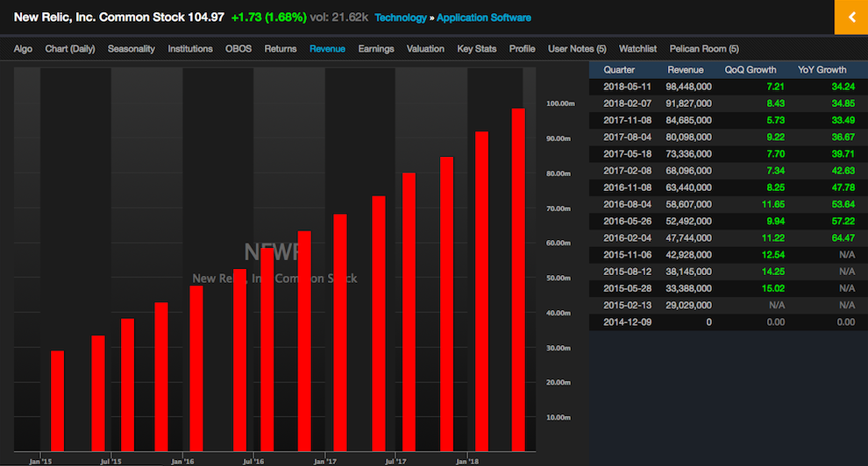The image size is (868, 466).
Task: Open the Returns tab
Action: pyautogui.click(x=280, y=49)
